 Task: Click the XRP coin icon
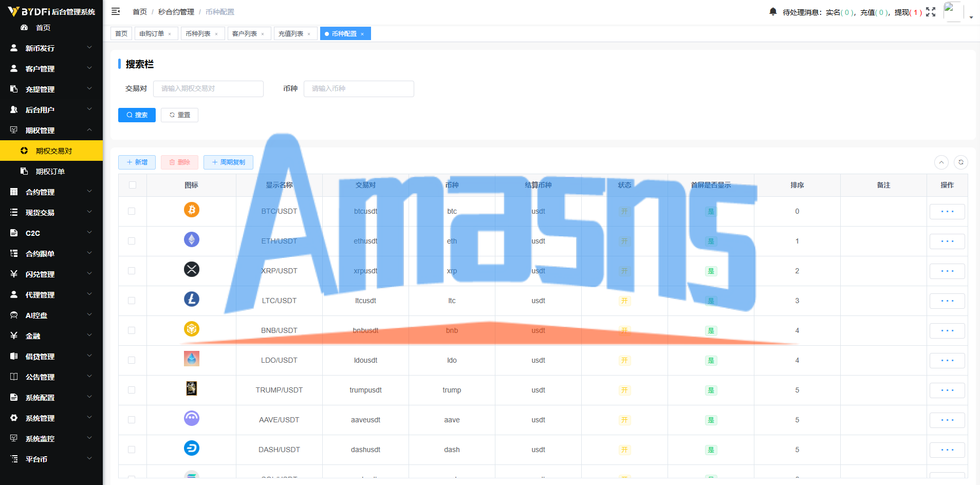pyautogui.click(x=192, y=269)
